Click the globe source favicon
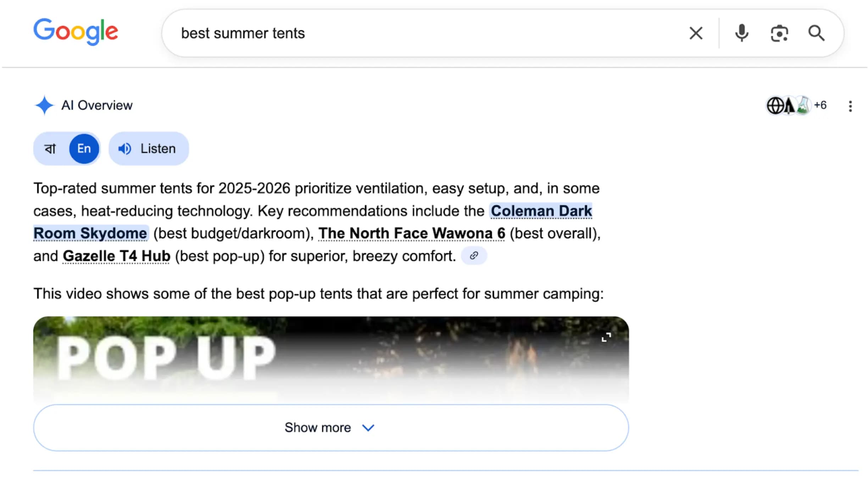 click(x=776, y=106)
